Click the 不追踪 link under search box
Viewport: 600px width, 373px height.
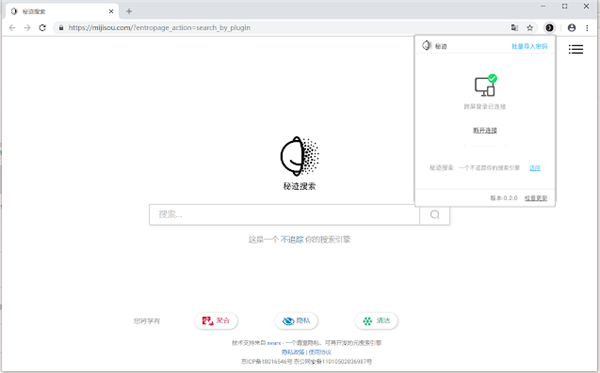point(292,239)
